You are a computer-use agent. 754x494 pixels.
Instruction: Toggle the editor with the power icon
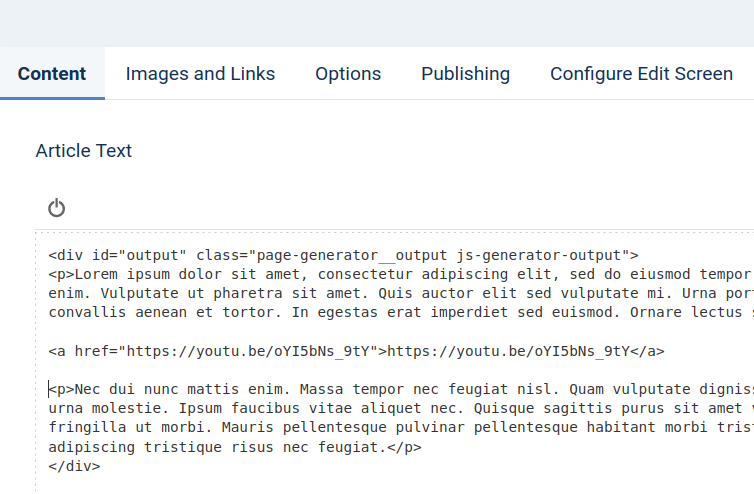click(56, 208)
